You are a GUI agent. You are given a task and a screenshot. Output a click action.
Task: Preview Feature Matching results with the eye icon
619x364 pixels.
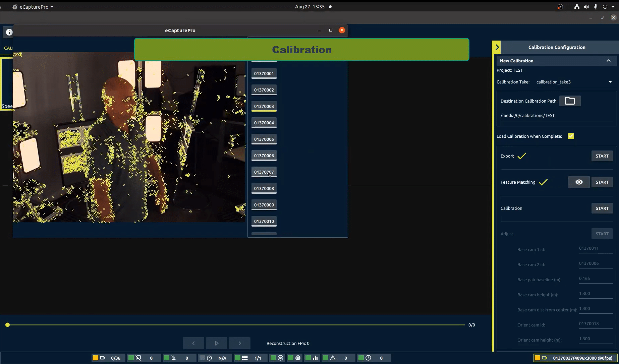point(579,182)
